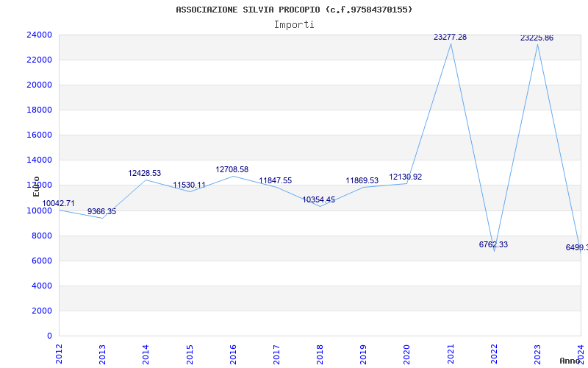
Task: Select data label 10354.45
Action: pos(319,199)
